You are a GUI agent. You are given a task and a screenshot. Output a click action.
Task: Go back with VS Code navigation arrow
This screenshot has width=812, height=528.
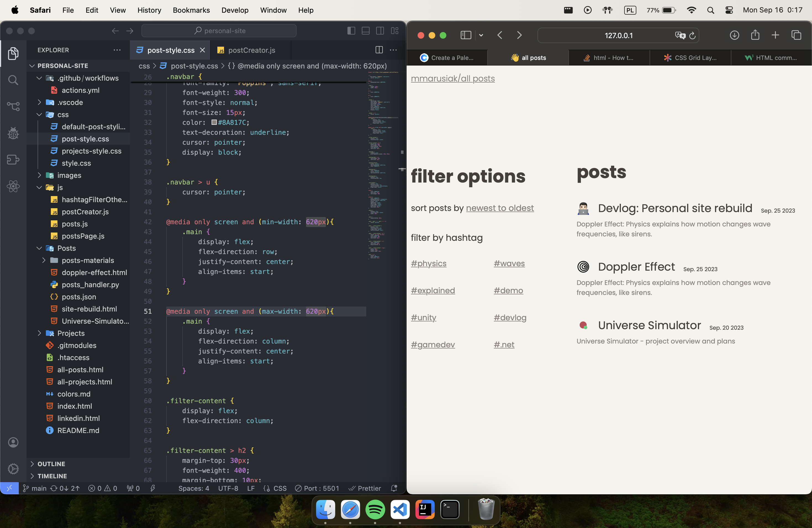tap(115, 31)
